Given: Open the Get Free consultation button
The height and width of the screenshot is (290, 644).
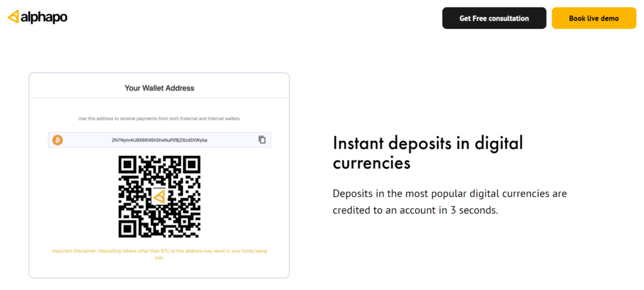Looking at the screenshot, I should [494, 18].
